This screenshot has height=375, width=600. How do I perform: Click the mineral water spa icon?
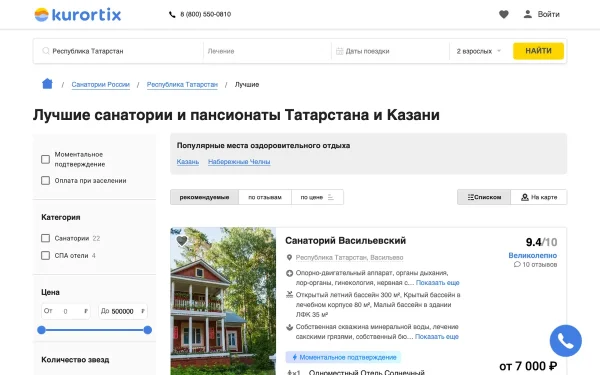289,327
